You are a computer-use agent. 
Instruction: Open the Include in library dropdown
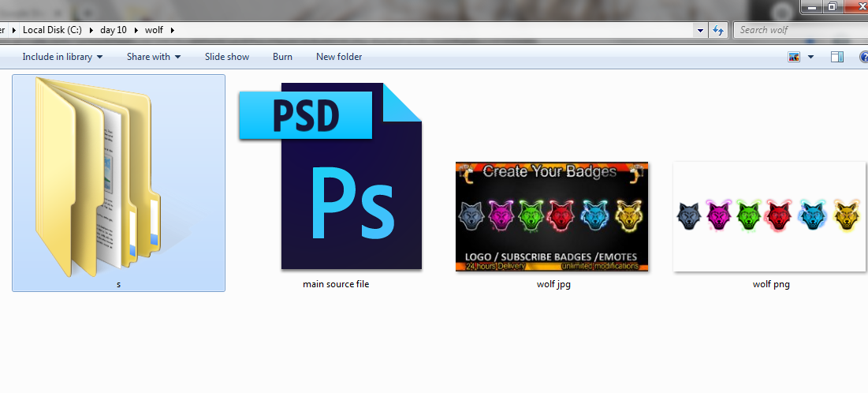click(x=62, y=57)
